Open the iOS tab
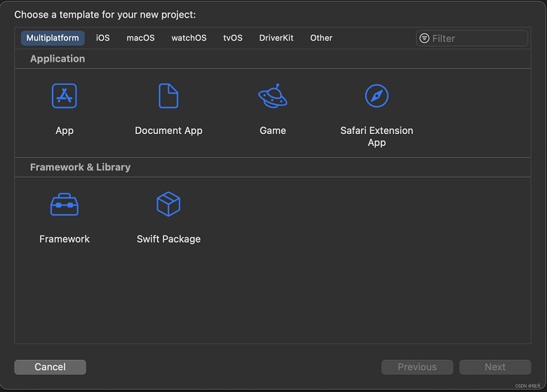 [103, 38]
